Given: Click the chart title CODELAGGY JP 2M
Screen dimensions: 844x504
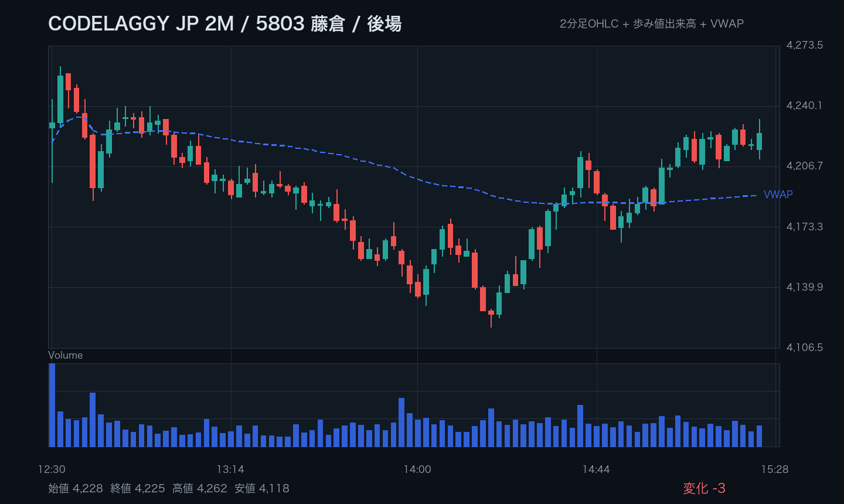Looking at the screenshot, I should (x=141, y=23).
